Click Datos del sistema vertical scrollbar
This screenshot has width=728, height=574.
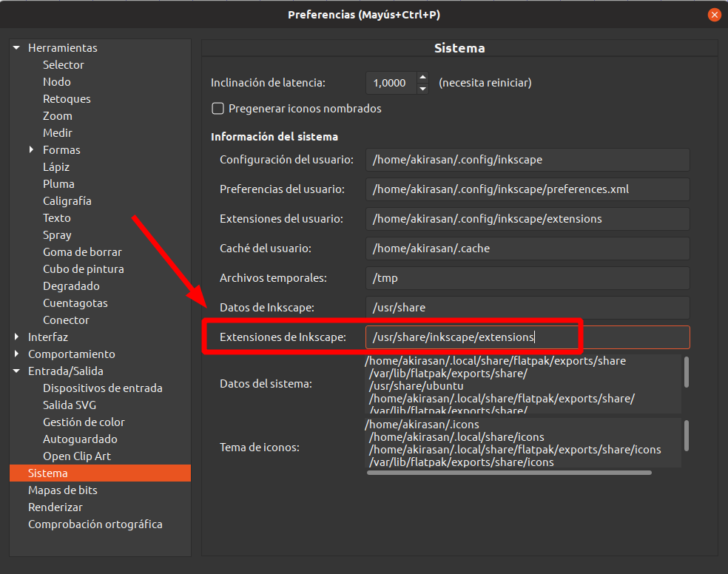point(687,372)
